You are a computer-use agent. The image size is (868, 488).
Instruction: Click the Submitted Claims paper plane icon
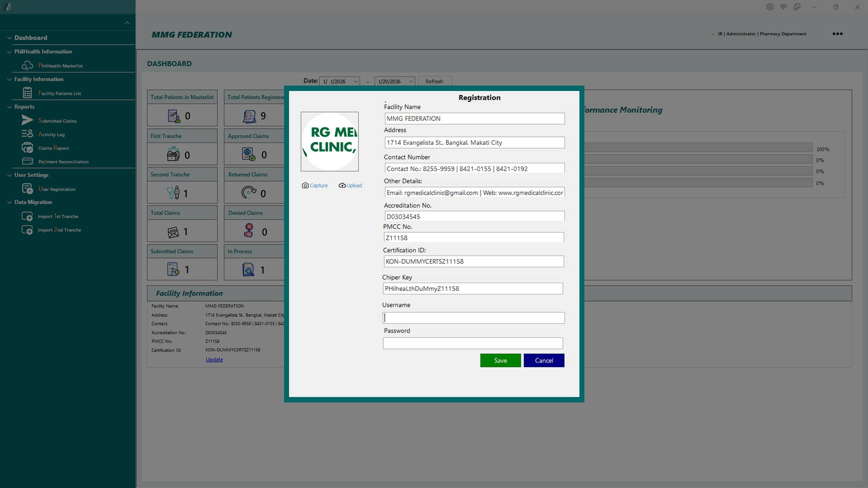point(27,120)
